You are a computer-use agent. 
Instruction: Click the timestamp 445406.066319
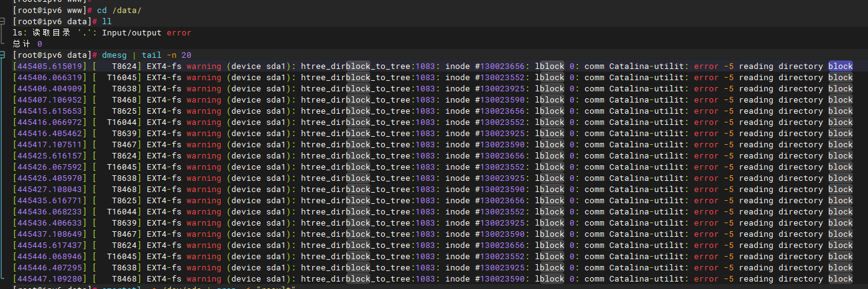(50, 78)
